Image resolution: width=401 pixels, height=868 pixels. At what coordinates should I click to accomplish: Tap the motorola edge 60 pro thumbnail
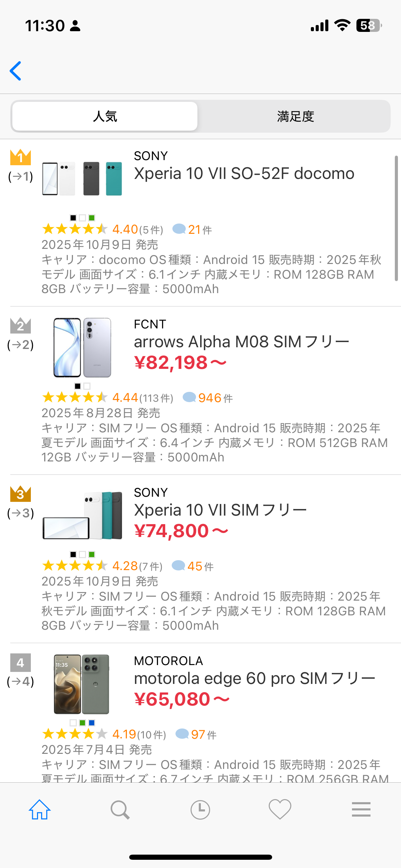82,684
